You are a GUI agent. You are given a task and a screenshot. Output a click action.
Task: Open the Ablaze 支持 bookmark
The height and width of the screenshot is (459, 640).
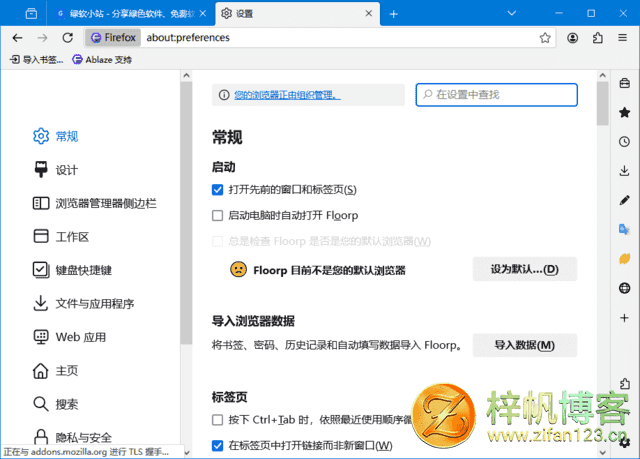point(102,60)
